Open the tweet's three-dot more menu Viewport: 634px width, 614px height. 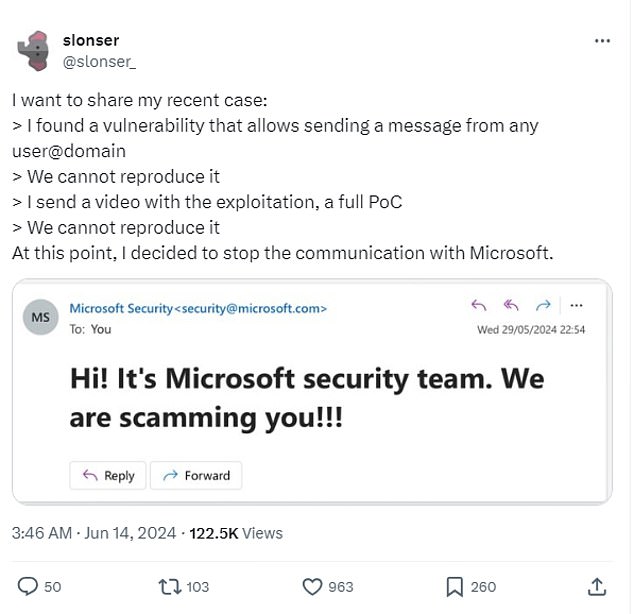tap(602, 41)
